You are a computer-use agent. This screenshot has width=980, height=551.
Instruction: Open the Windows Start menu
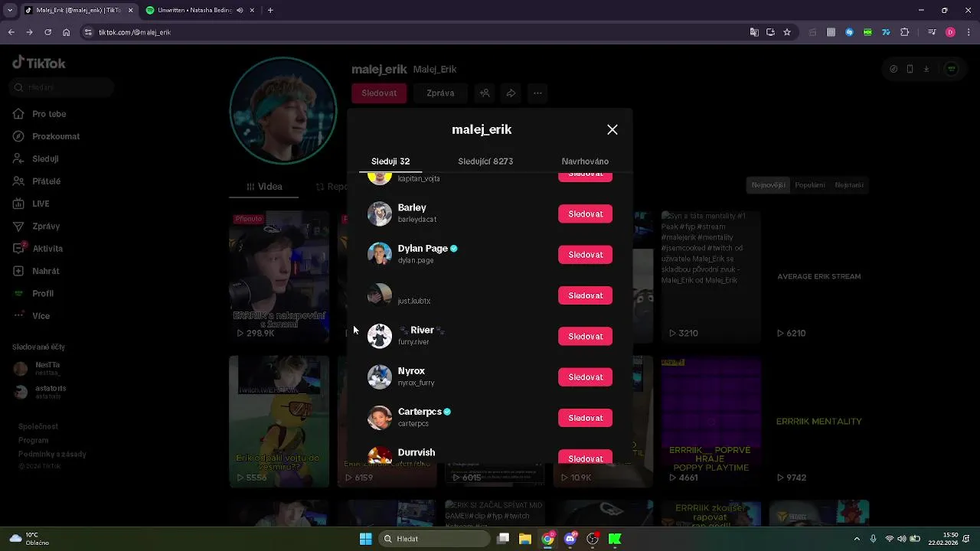click(x=365, y=539)
